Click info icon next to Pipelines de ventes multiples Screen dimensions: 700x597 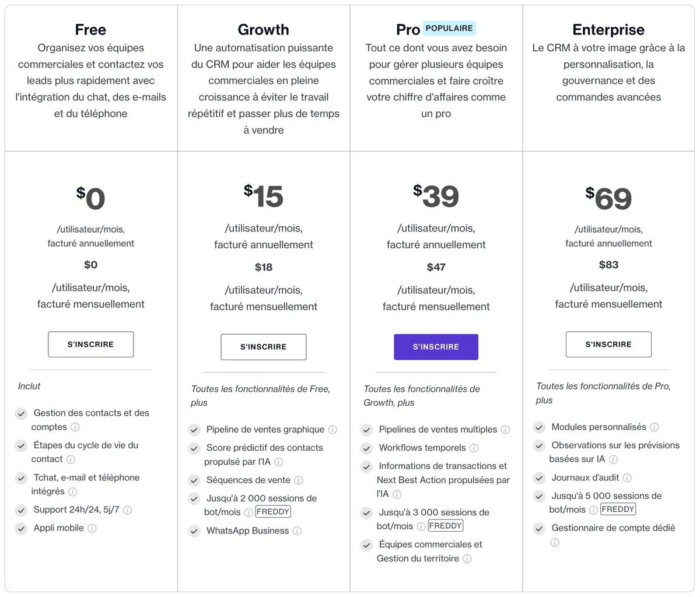coord(505,430)
